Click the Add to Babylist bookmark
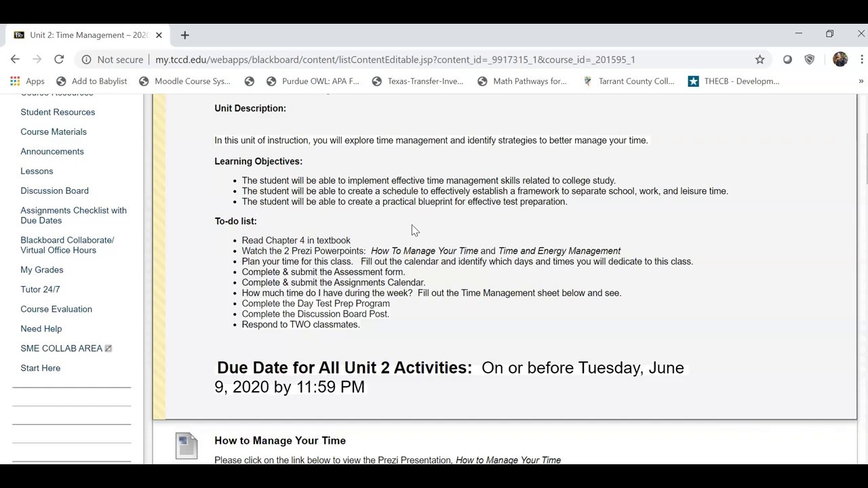The width and height of the screenshot is (868, 488). coord(92,81)
